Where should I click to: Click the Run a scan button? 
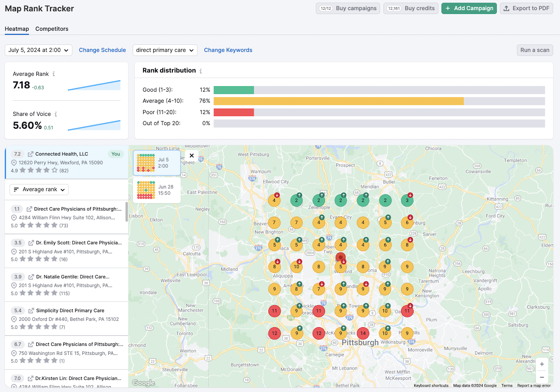point(535,50)
